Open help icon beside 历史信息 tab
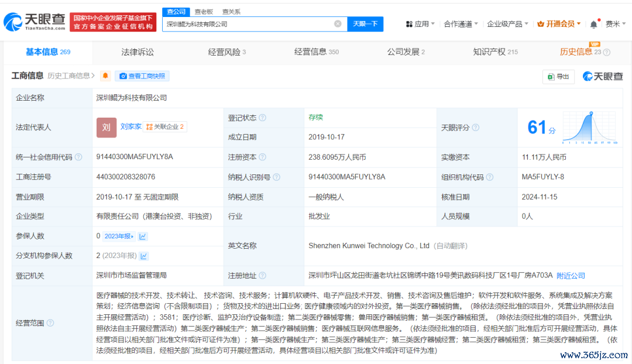The image size is (632, 364). [607, 52]
